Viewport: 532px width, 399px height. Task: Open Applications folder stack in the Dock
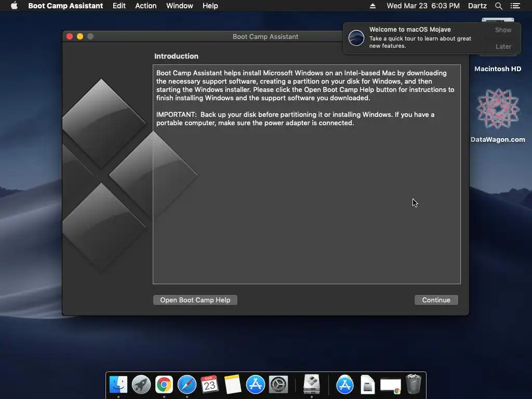[x=345, y=384]
